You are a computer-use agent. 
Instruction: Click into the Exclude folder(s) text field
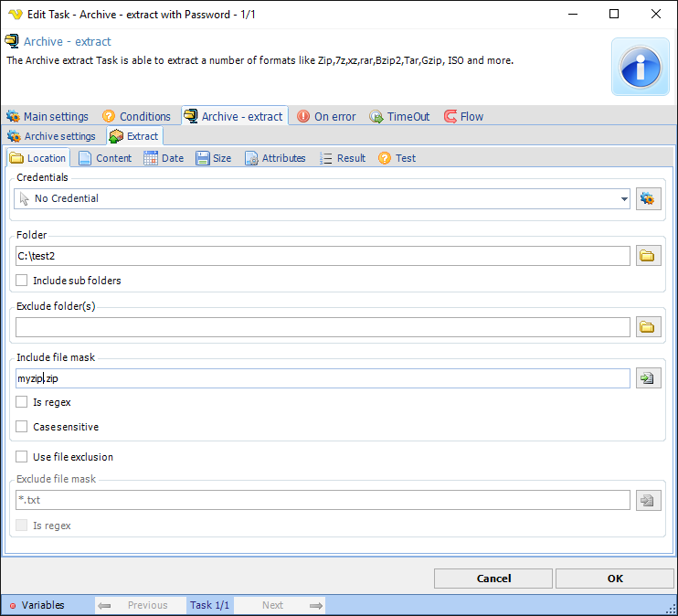pos(323,326)
